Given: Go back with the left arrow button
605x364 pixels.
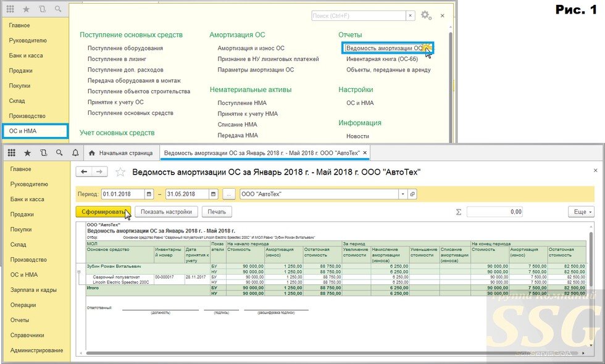Looking at the screenshot, I should click(x=84, y=172).
